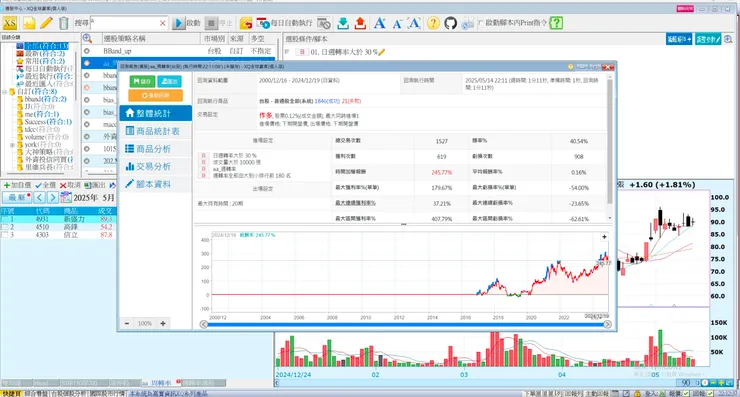Open the 商品統計表 product statistics tab

(x=156, y=131)
